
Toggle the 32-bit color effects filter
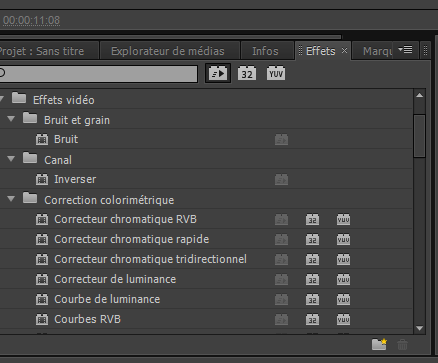247,73
